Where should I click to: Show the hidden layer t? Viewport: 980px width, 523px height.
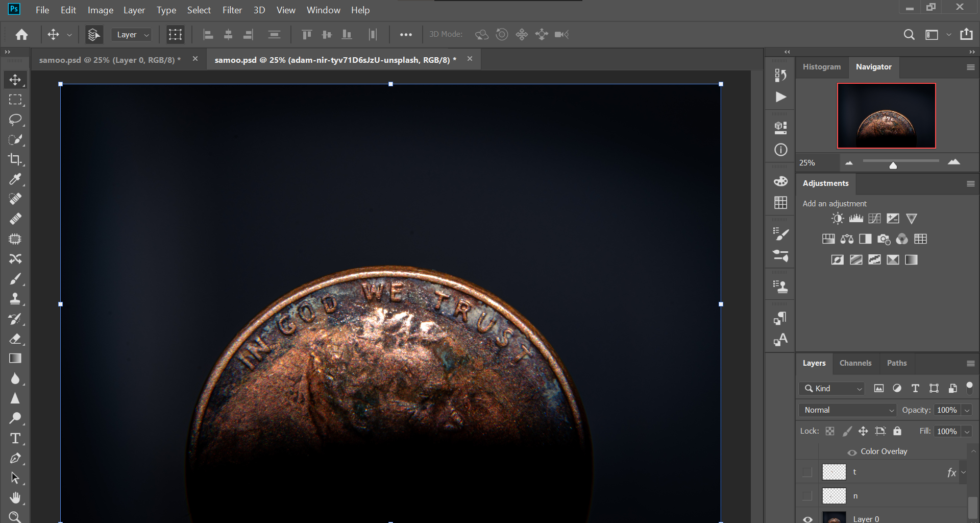807,472
